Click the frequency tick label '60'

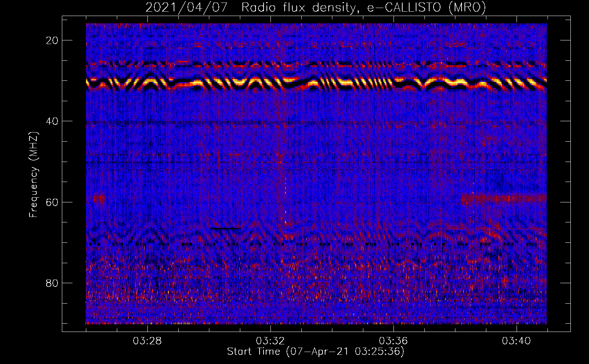[x=52, y=202]
